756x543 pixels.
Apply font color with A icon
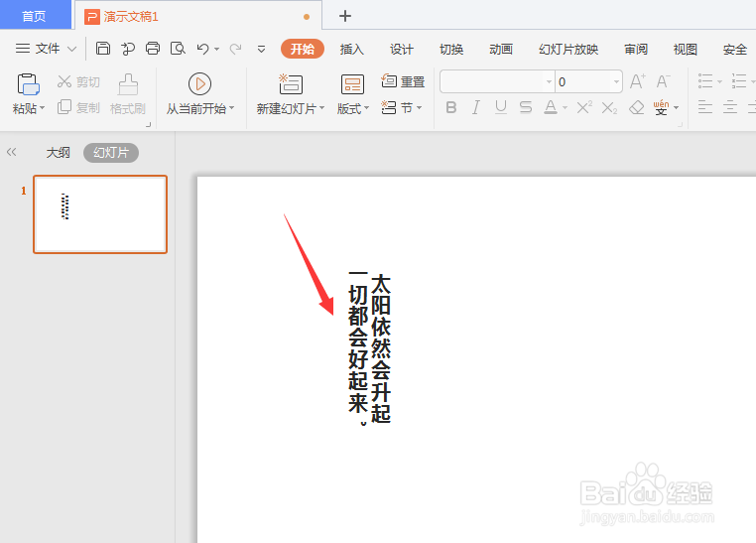point(551,107)
